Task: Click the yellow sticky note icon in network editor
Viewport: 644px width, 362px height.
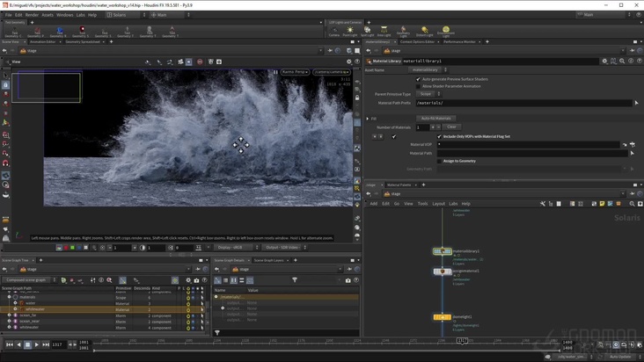Action: click(x=602, y=204)
